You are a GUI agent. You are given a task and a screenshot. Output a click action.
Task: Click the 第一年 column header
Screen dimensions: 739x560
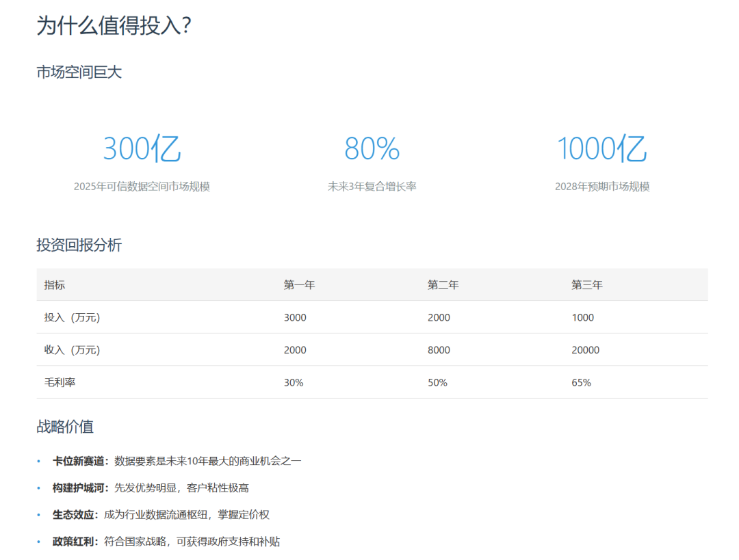pos(299,285)
